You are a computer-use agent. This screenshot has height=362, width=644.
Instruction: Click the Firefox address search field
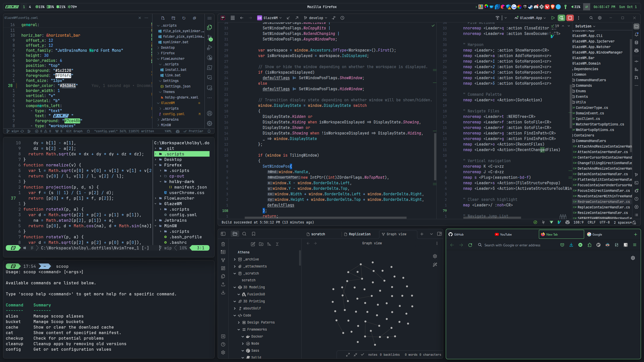coord(512,245)
